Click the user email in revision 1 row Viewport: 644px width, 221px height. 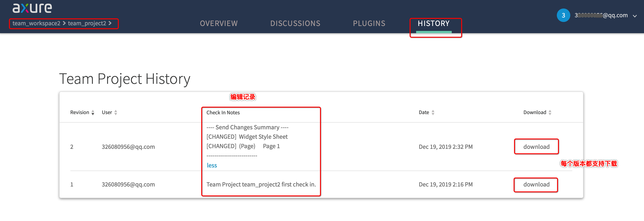[x=128, y=184]
